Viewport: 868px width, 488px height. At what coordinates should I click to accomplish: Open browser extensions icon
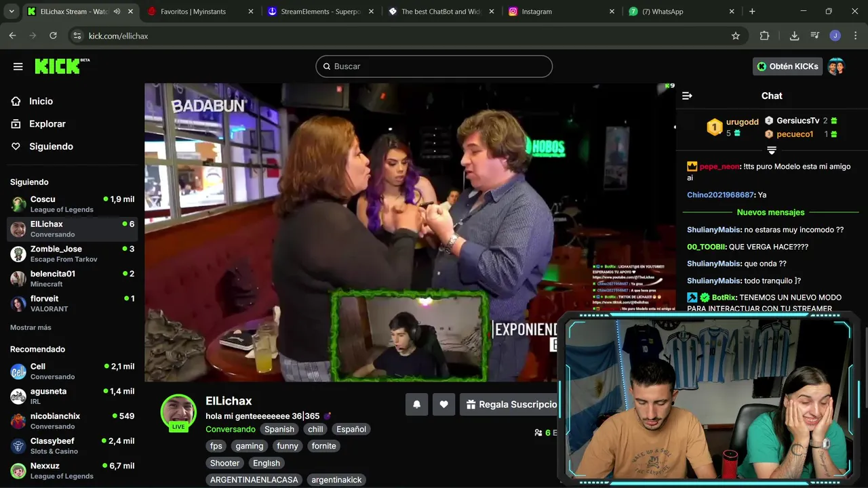pos(764,36)
